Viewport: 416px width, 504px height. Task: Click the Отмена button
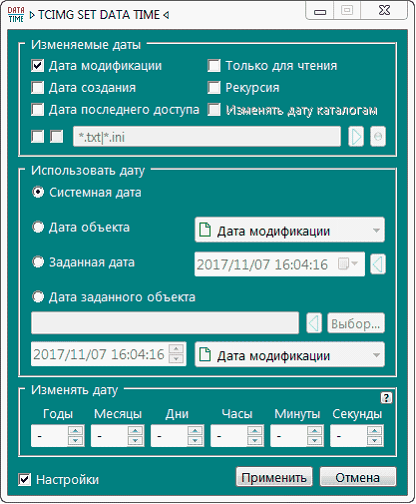(358, 477)
